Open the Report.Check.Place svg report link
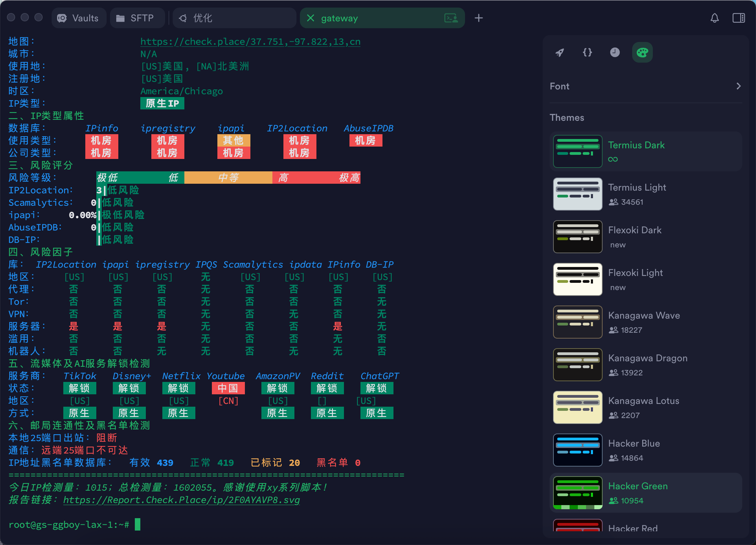Viewport: 756px width, 545px height. [x=182, y=500]
